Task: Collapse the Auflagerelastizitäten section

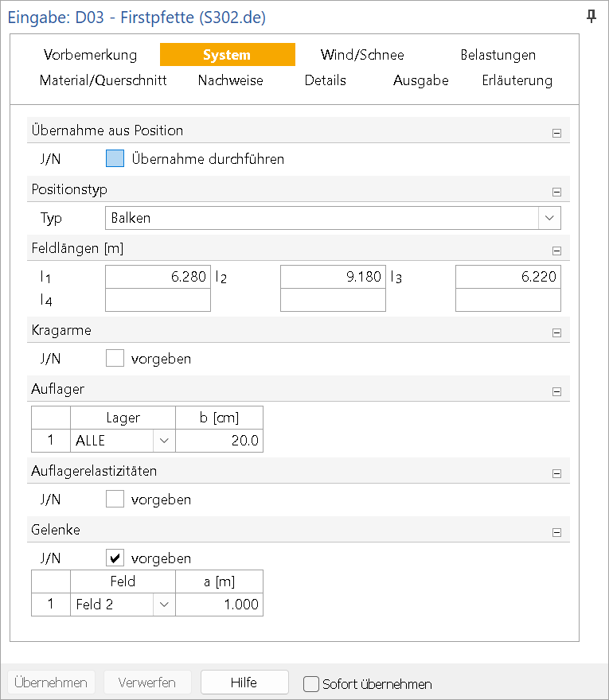Action: coord(556,473)
